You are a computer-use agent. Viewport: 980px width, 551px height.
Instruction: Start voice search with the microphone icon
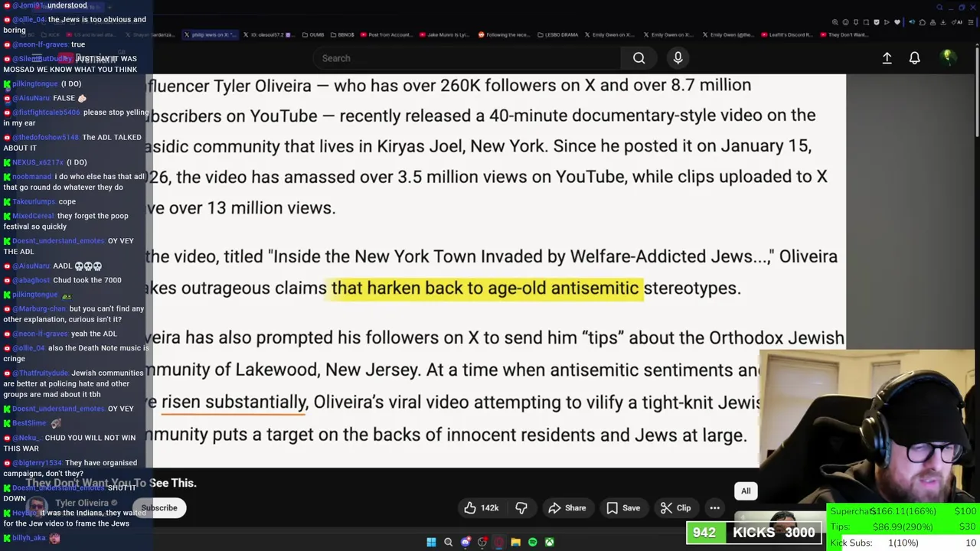[x=678, y=58]
